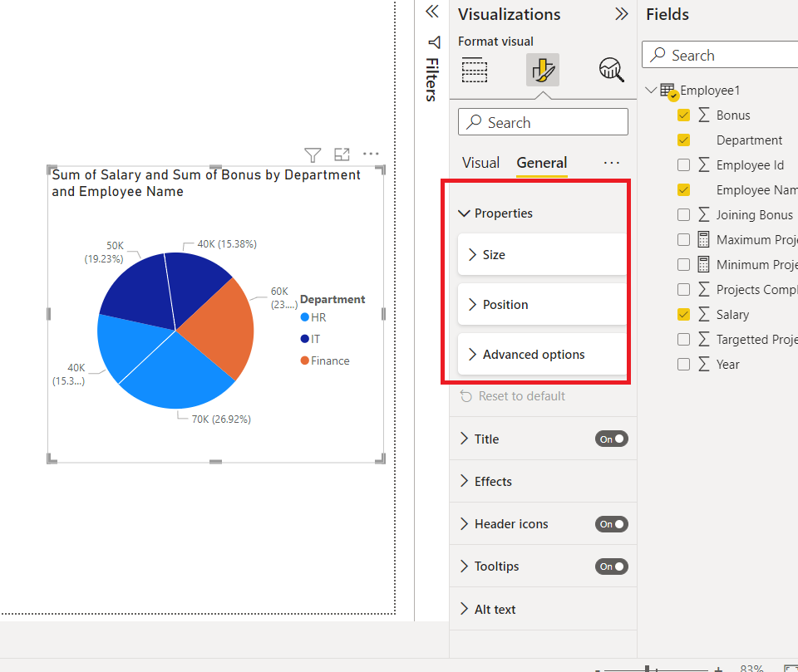
Task: Click the sigma icon beside Bonus
Action: (703, 115)
